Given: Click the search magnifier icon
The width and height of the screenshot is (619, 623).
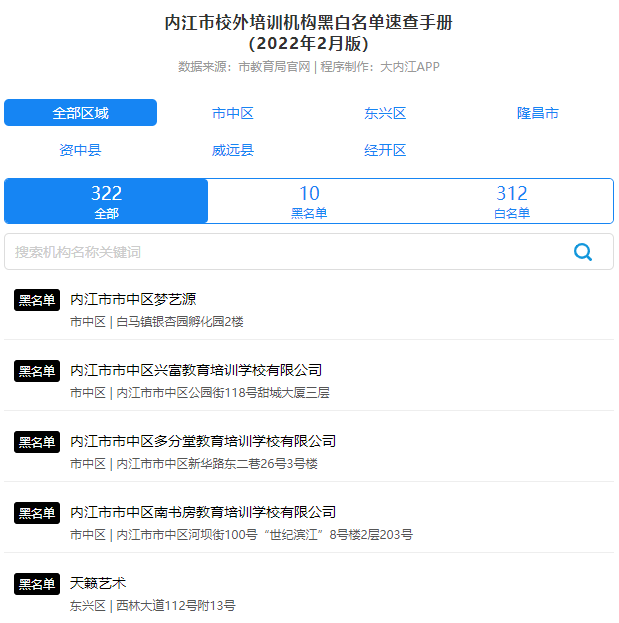Looking at the screenshot, I should [583, 252].
